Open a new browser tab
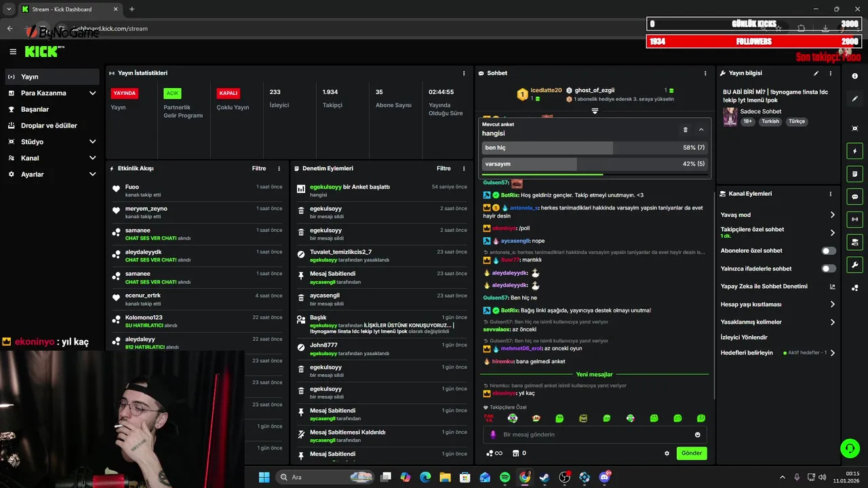 point(132,9)
